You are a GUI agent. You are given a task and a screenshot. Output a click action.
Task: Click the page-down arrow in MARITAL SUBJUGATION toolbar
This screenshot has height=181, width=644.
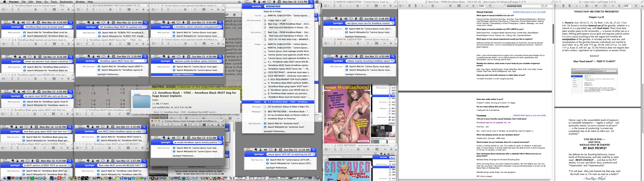[340, 6]
